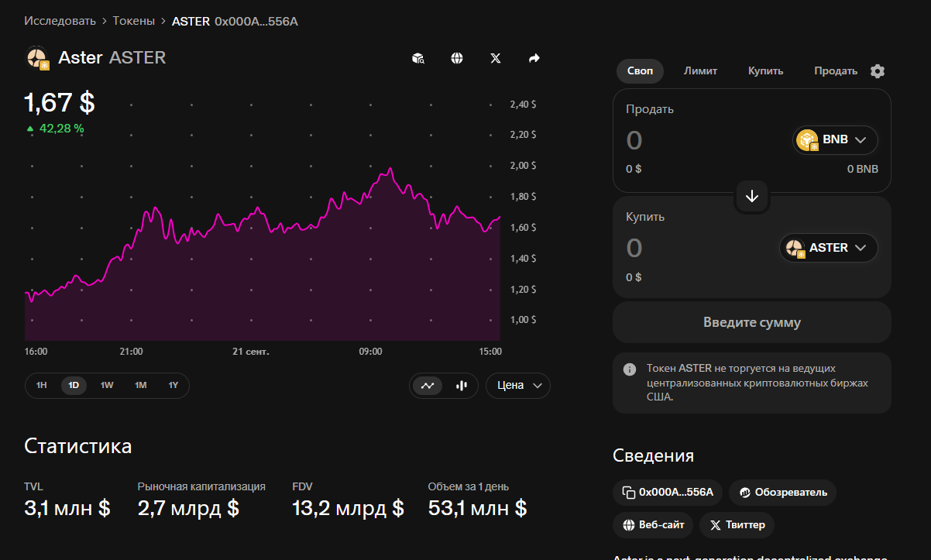Click the Объем за 1 день label
Screen dimensions: 931x560
(x=469, y=486)
